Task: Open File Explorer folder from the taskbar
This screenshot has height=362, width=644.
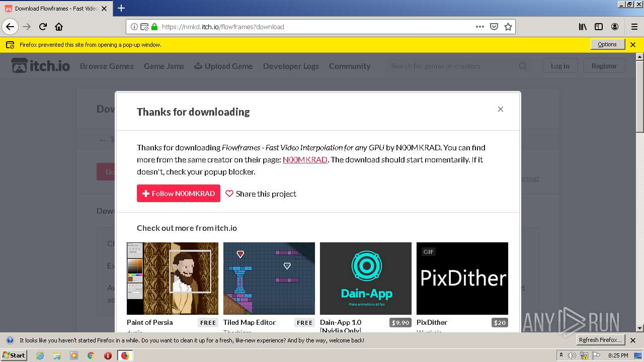Action: coord(57,355)
